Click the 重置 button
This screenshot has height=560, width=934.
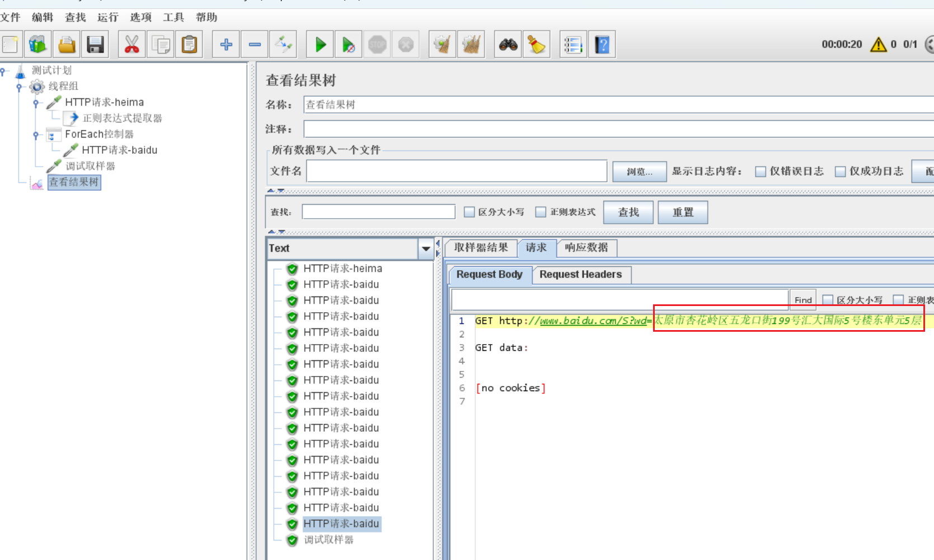683,213
